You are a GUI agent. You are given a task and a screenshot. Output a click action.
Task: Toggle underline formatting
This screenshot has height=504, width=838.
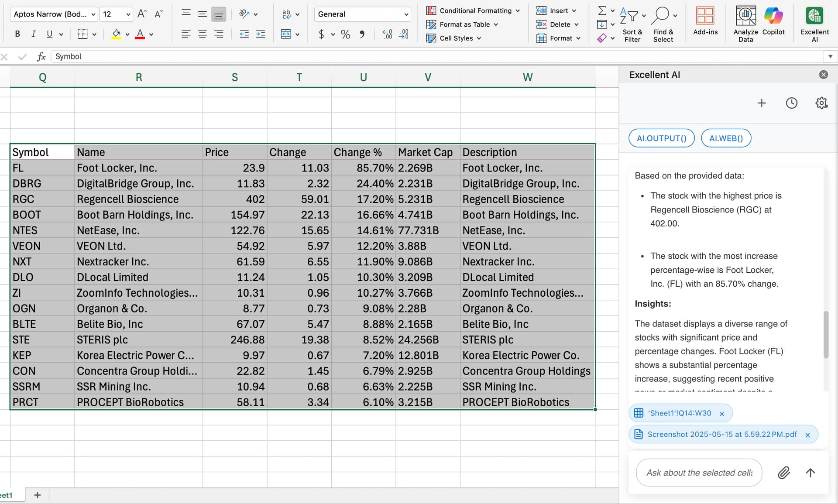pyautogui.click(x=50, y=34)
